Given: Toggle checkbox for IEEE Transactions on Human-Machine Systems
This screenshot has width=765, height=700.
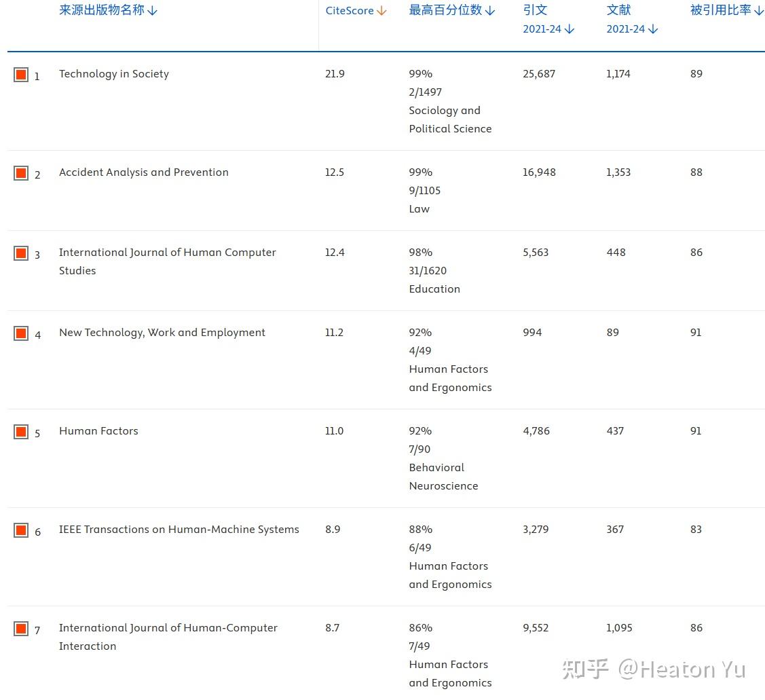Looking at the screenshot, I should click(21, 530).
